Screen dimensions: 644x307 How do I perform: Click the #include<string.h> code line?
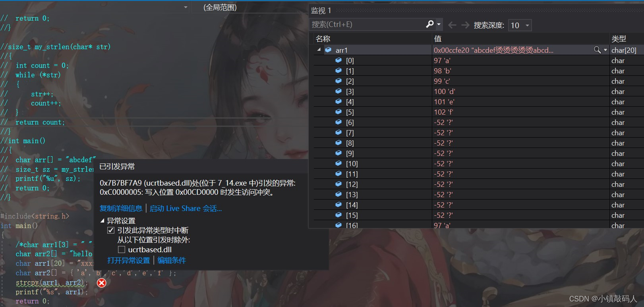[35, 216]
